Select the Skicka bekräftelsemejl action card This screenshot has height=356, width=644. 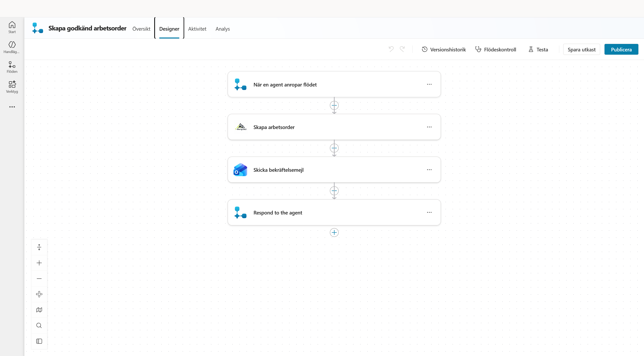click(x=334, y=170)
